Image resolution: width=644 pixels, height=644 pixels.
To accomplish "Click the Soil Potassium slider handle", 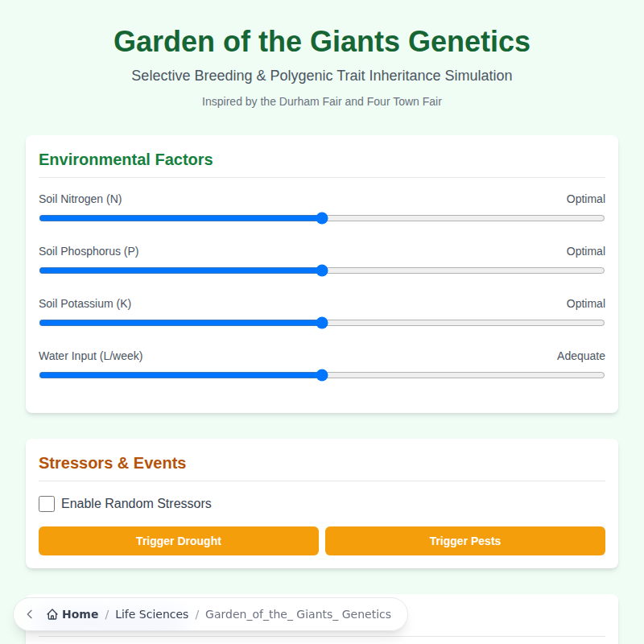I will [x=322, y=323].
